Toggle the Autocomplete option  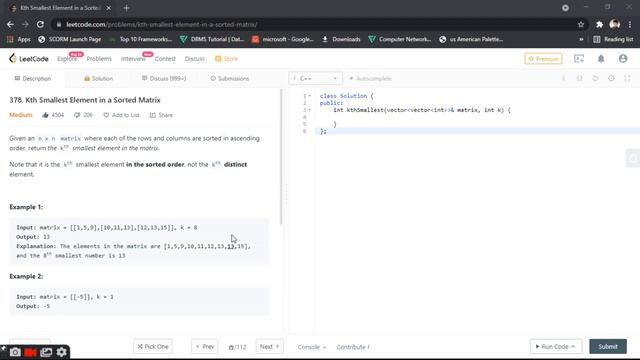370,78
